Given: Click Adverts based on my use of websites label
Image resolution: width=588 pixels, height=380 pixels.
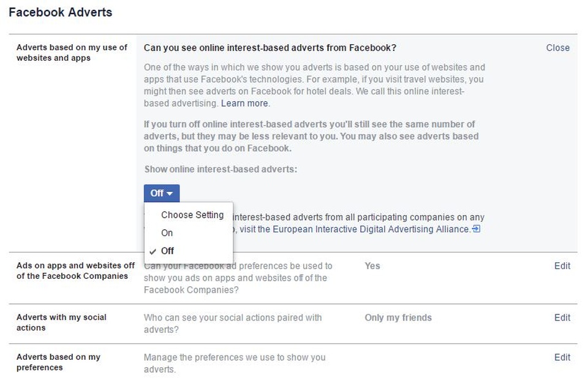Looking at the screenshot, I should [72, 53].
